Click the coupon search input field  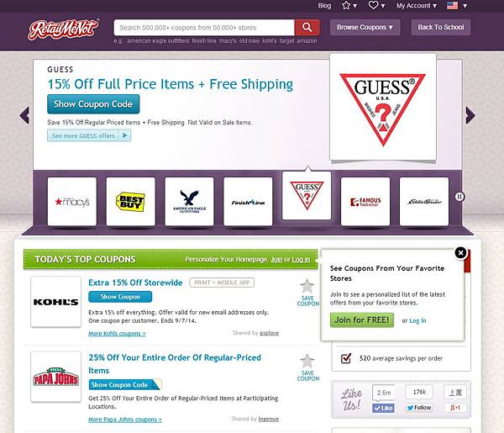(204, 28)
